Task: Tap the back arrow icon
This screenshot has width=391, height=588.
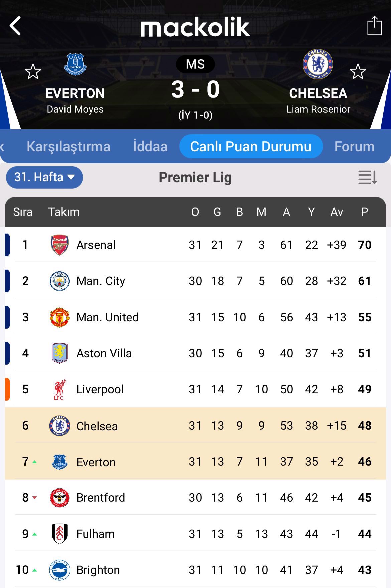Action: click(15, 26)
